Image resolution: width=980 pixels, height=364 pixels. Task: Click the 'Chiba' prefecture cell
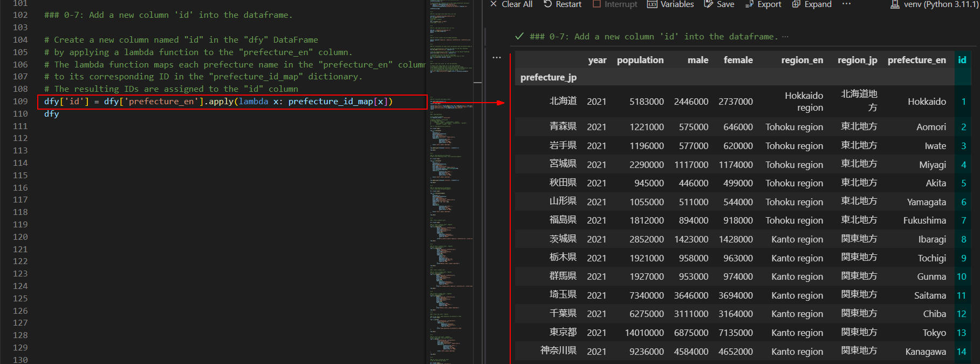coord(934,314)
